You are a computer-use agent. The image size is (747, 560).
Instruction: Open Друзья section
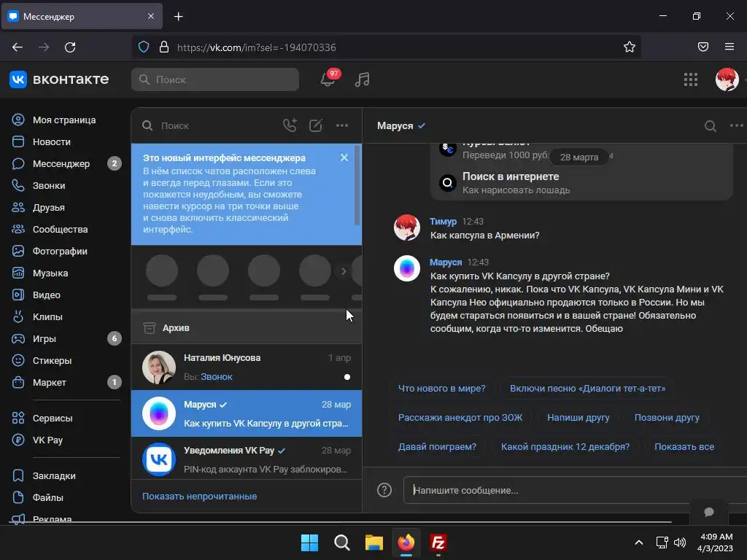pyautogui.click(x=49, y=208)
